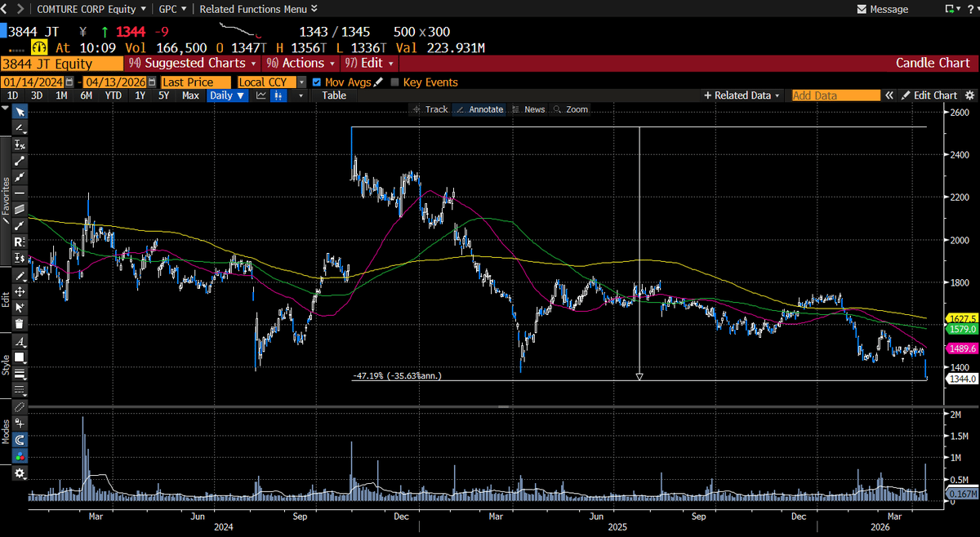
Task: Open the Daily interval dropdown
Action: point(227,95)
